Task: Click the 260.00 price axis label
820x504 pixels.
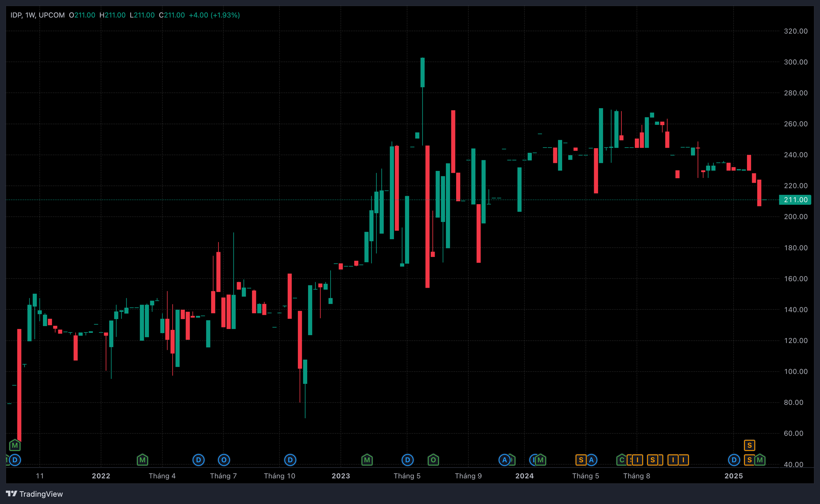Action: click(x=796, y=124)
